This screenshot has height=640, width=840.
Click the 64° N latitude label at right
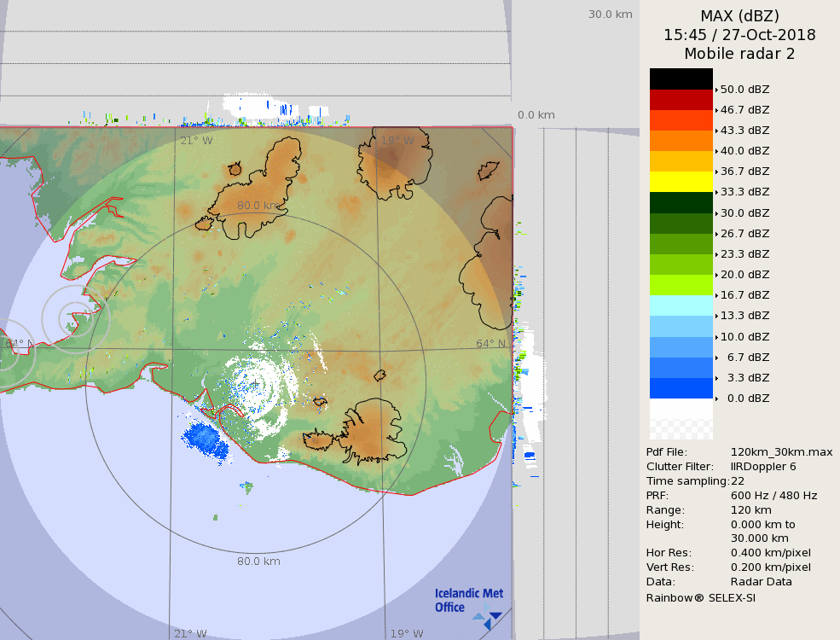coord(490,344)
